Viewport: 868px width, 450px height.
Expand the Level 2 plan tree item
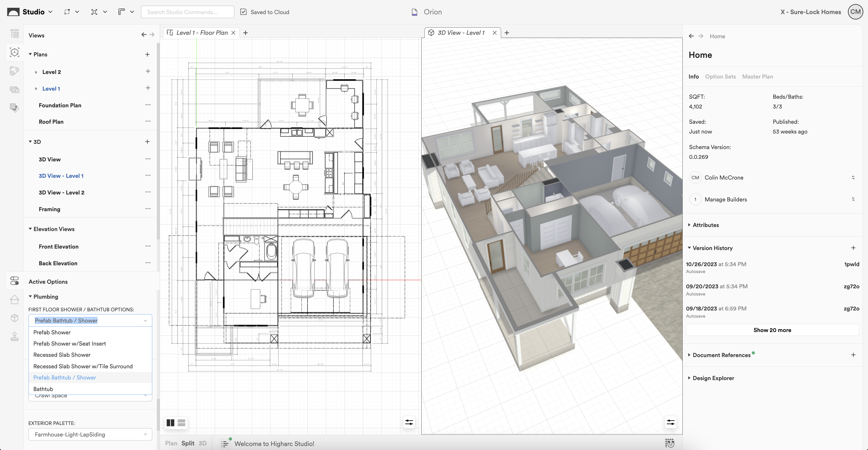pos(36,72)
